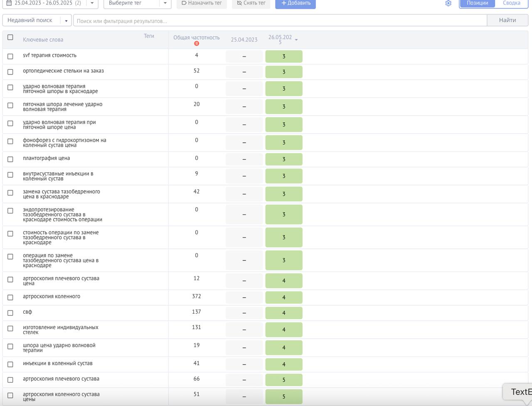Tick checkbox next to keyword 'свф'
This screenshot has height=406, width=532.
click(10, 313)
